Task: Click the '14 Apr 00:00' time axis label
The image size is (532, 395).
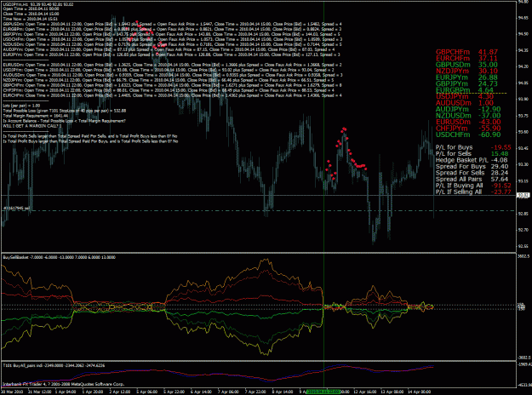Action: (x=420, y=392)
